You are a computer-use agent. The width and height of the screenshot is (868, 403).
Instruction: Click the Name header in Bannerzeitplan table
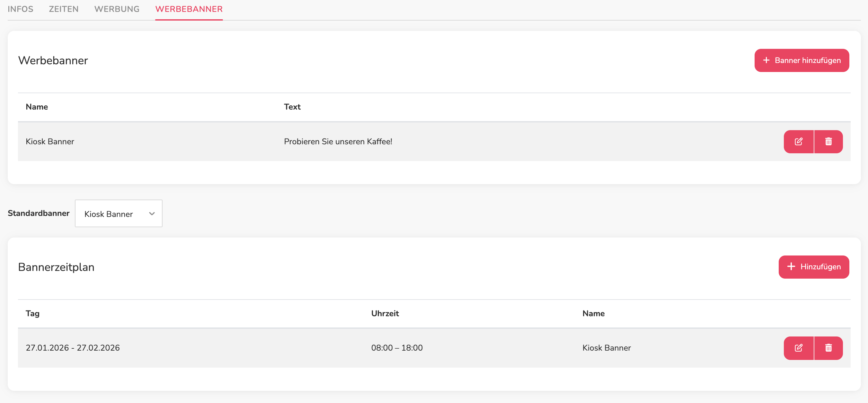click(593, 313)
